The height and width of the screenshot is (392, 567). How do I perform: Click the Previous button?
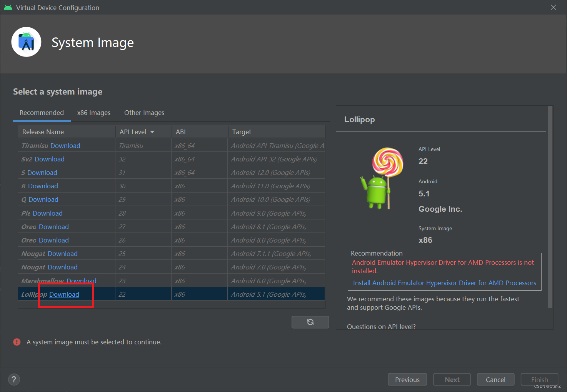point(407,380)
